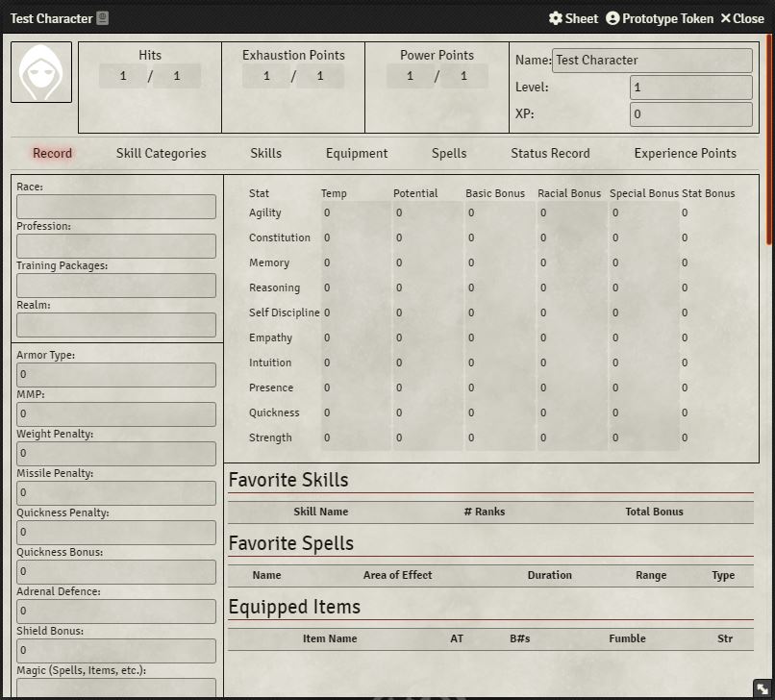Select the Record tab
The width and height of the screenshot is (775, 700).
52,153
